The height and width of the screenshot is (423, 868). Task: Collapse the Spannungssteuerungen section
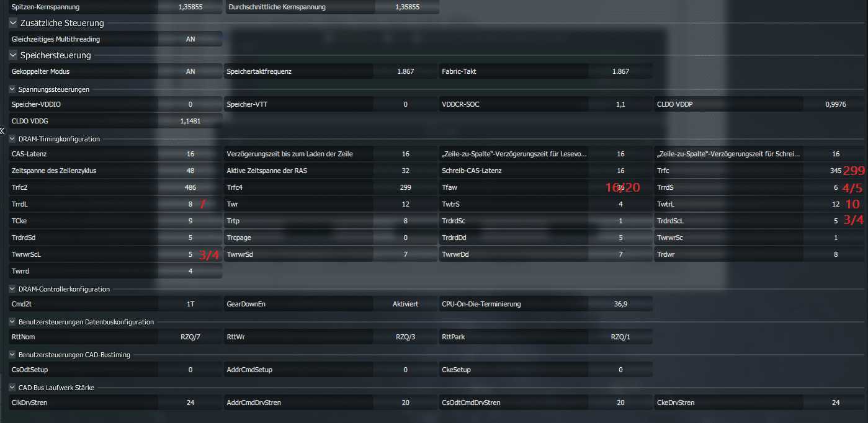[12, 89]
